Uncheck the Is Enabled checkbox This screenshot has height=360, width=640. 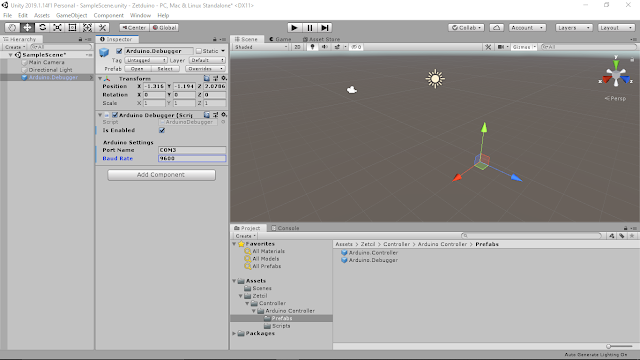click(x=162, y=130)
